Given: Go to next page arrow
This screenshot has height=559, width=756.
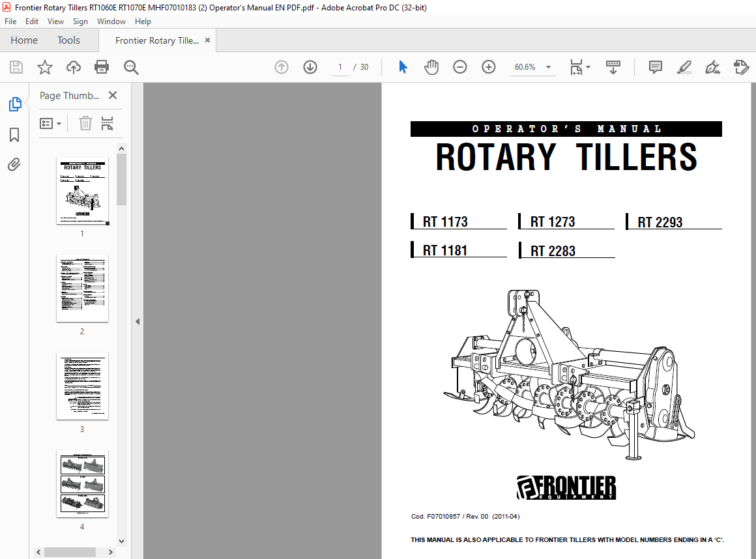Looking at the screenshot, I should tap(310, 67).
